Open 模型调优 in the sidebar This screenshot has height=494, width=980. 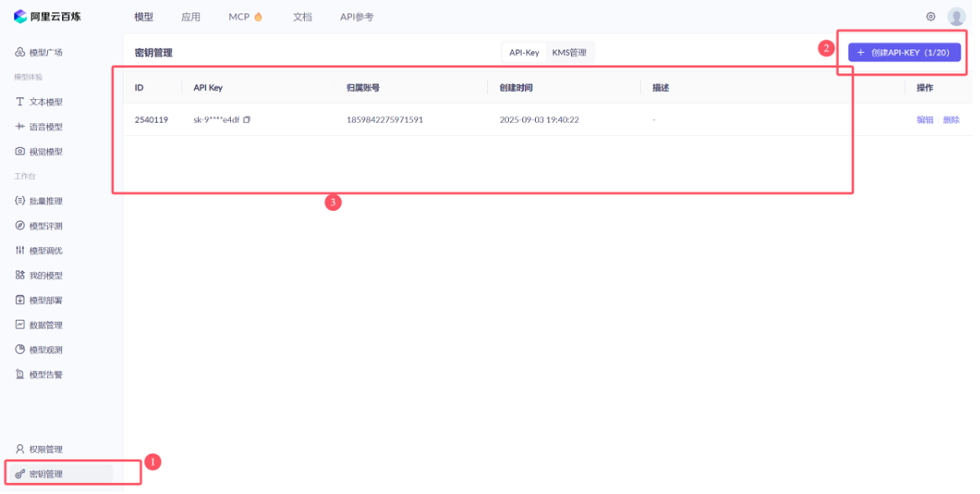coord(45,251)
